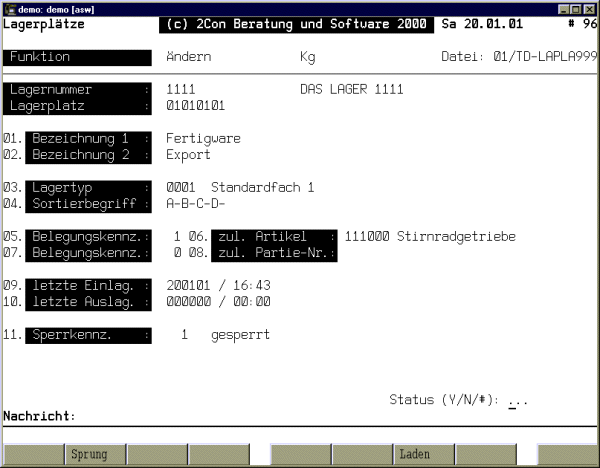Click the zul. Partie-Nr. label
The height and width of the screenshot is (468, 600).
click(x=274, y=252)
